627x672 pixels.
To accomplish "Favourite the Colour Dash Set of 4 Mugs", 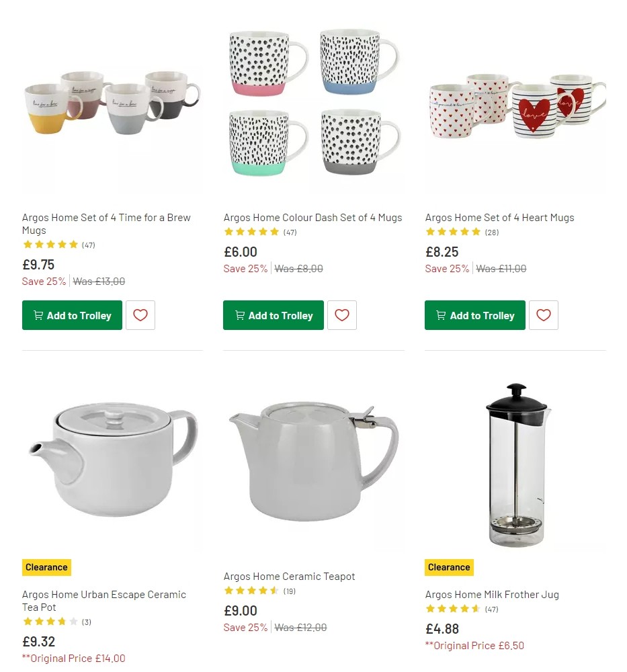I will click(341, 314).
